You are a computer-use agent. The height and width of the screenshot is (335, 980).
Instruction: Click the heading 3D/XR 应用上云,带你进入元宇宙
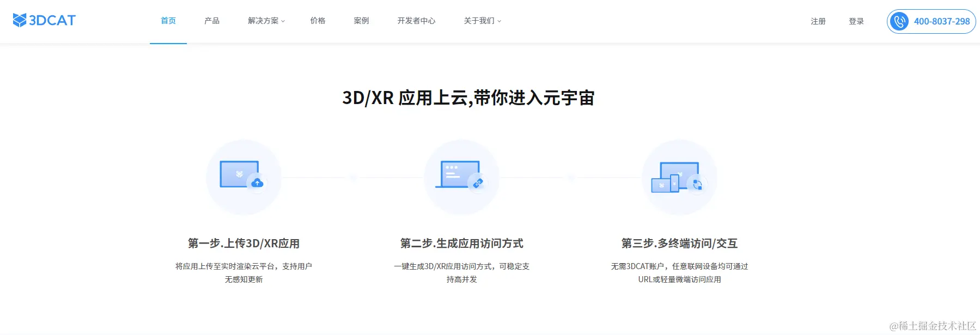point(468,98)
